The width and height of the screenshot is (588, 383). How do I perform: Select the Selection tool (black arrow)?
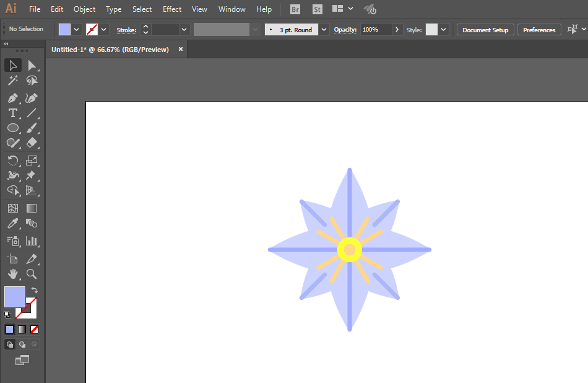pos(13,65)
